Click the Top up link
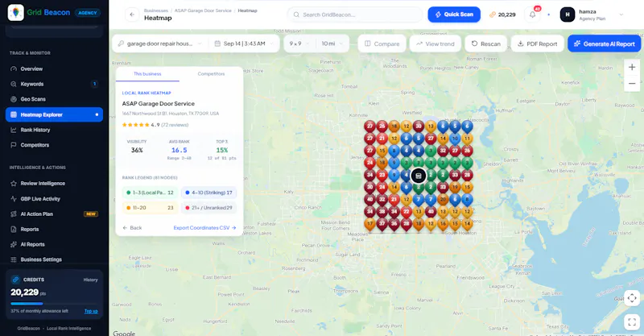The height and width of the screenshot is (336, 644). pyautogui.click(x=91, y=311)
